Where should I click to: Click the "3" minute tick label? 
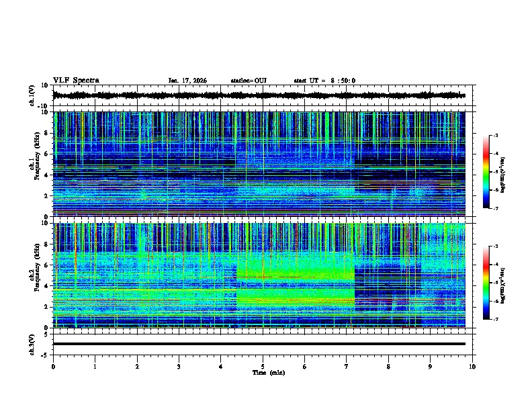click(x=179, y=367)
